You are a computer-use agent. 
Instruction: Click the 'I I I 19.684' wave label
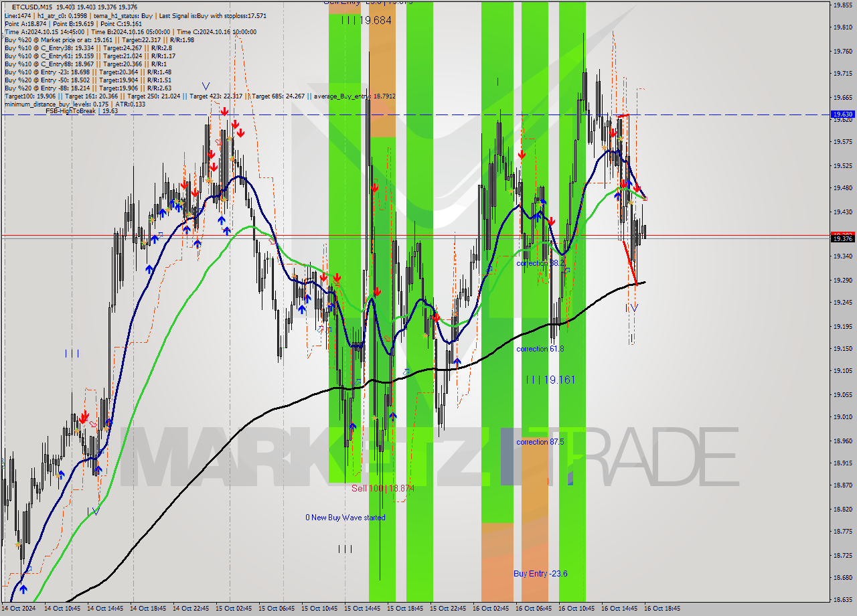(366, 21)
